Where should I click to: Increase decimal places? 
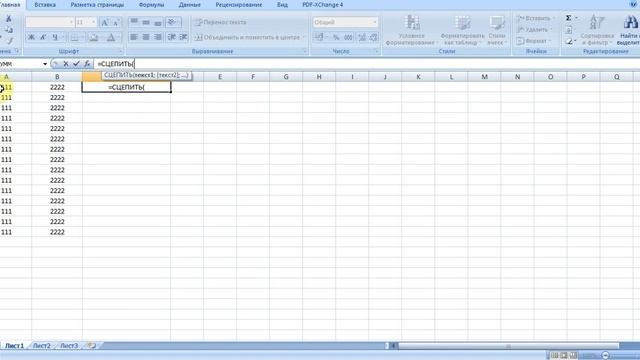pyautogui.click(x=362, y=37)
